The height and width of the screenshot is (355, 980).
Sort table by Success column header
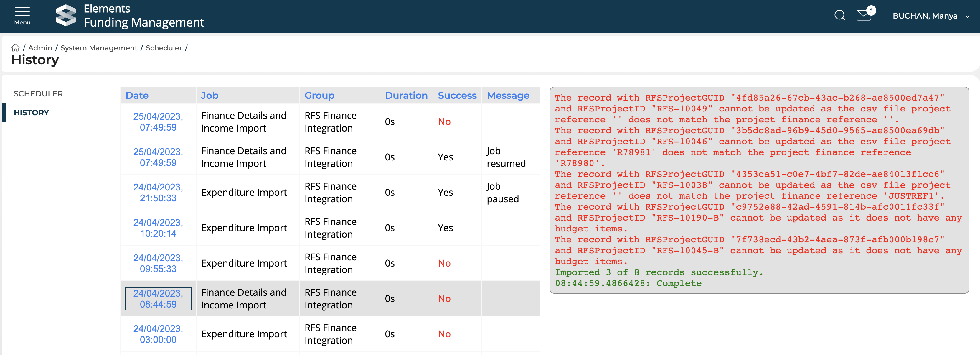[457, 96]
